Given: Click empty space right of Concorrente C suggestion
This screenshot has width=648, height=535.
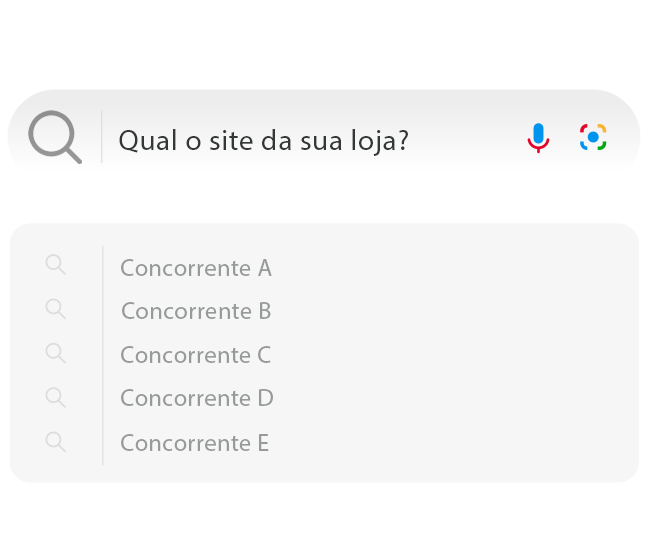Looking at the screenshot, I should pos(450,355).
